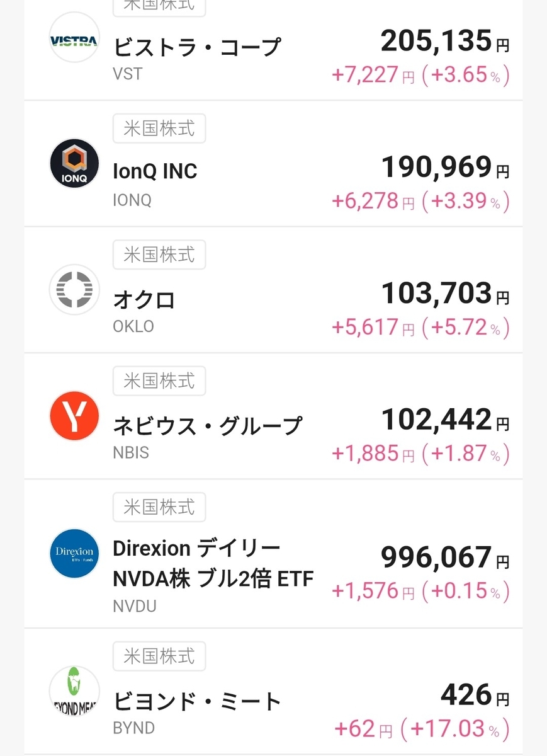The width and height of the screenshot is (547, 756).
Task: Open the ネビウス・グループ stock name
Action: [x=207, y=426]
